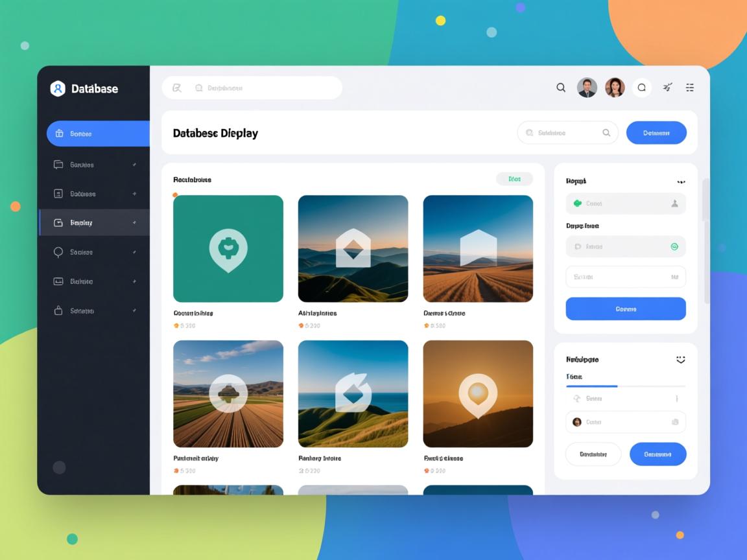Toggle the green circle indicator in the side panel field
This screenshot has height=560, width=747.
(x=674, y=246)
